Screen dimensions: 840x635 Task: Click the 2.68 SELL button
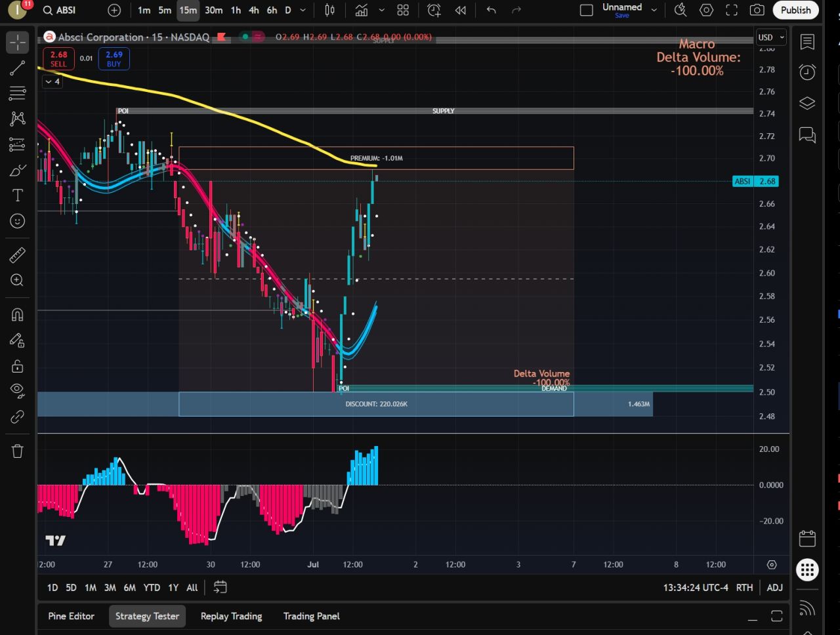(58, 59)
